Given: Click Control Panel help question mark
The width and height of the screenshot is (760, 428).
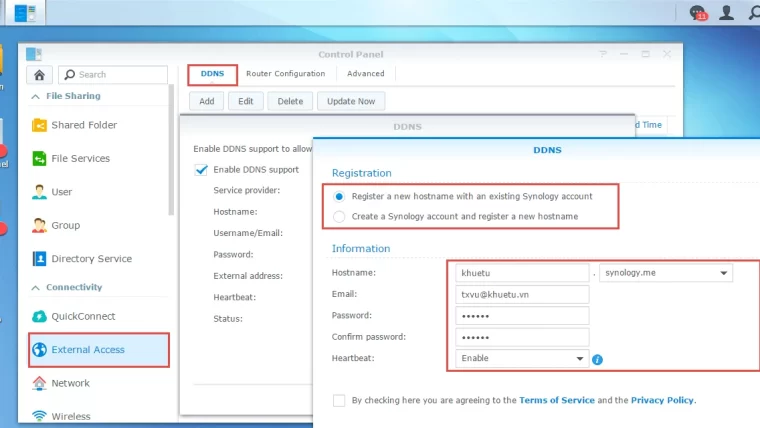Looking at the screenshot, I should 603,54.
